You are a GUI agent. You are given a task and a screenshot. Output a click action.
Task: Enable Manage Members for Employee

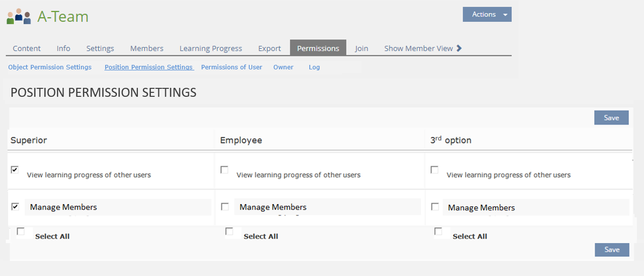pos(225,207)
